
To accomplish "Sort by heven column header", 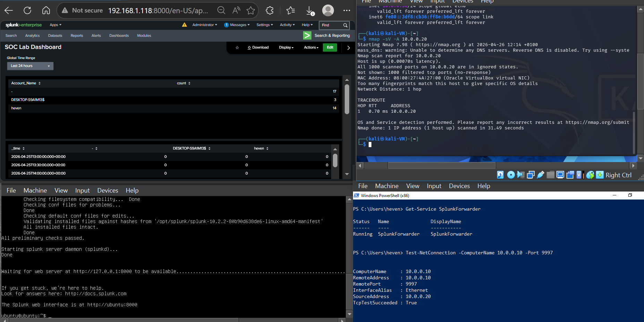I will pos(261,149).
